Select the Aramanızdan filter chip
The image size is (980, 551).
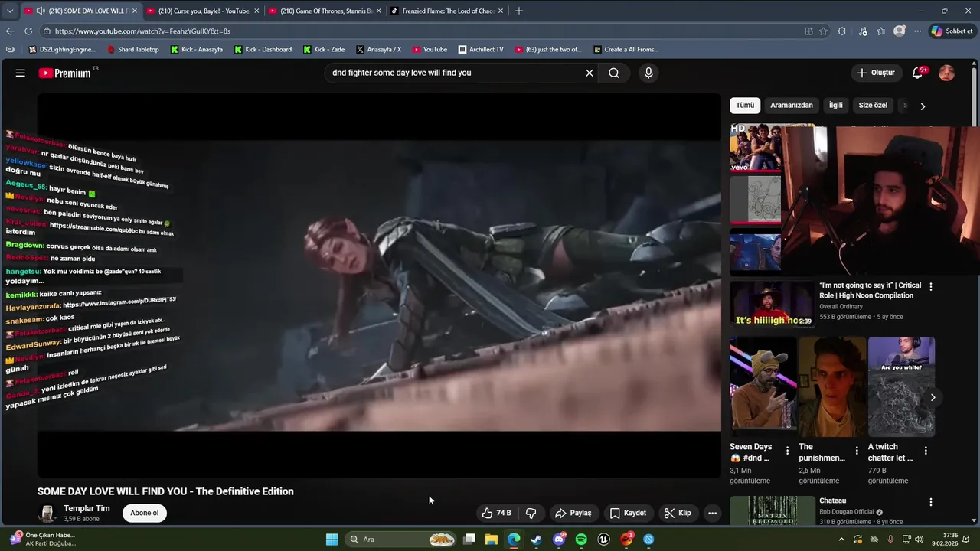point(792,106)
